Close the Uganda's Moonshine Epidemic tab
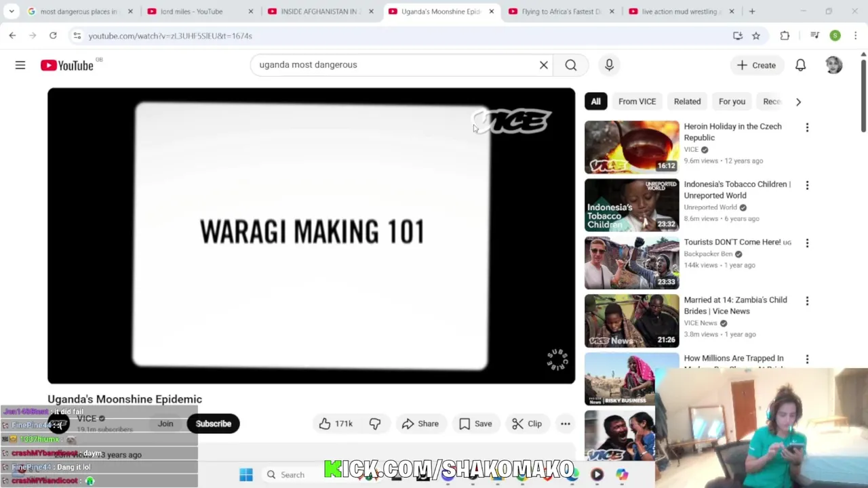The width and height of the screenshot is (868, 488). tap(492, 12)
